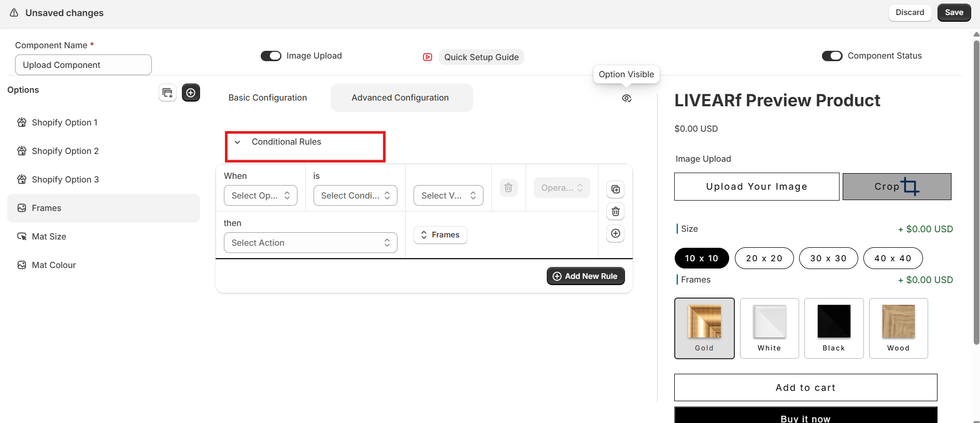Duplicate the conditional rule
The height and width of the screenshot is (423, 980).
click(616, 189)
